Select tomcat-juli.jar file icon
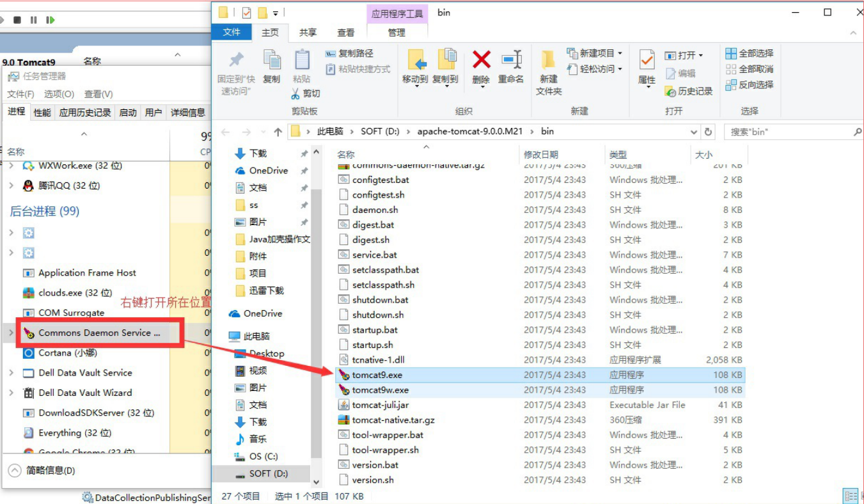The width and height of the screenshot is (864, 504). [343, 405]
